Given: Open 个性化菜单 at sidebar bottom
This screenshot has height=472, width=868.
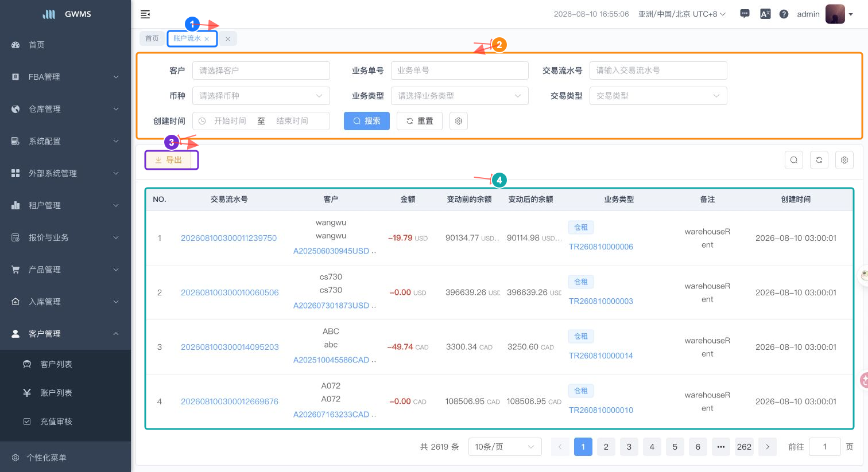Looking at the screenshot, I should coord(65,458).
